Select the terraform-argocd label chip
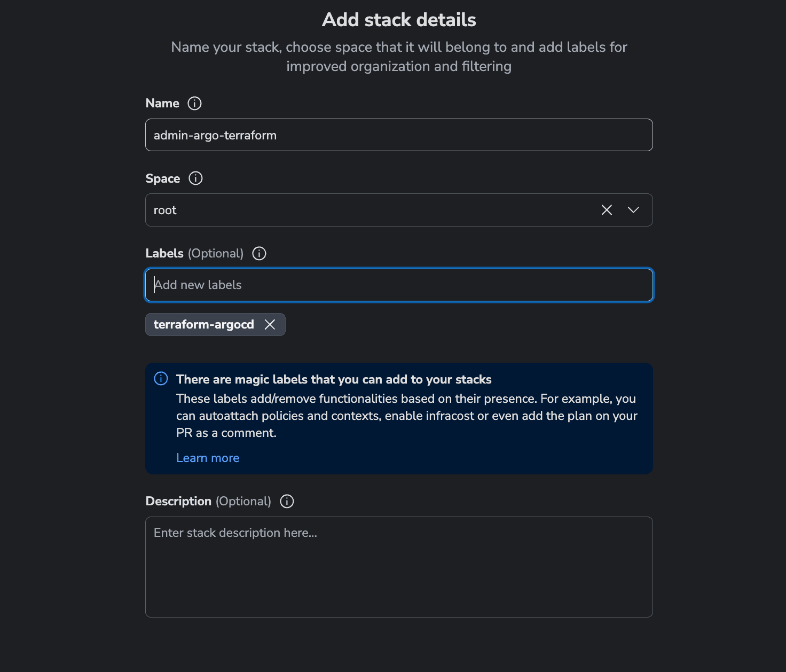 coord(203,324)
